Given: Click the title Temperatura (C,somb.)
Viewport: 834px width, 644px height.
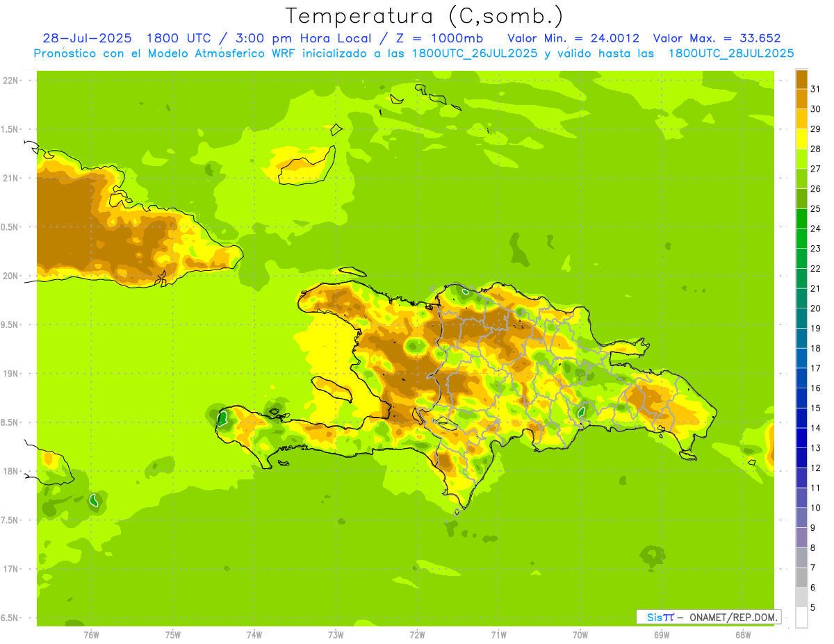Looking at the screenshot, I should (424, 16).
